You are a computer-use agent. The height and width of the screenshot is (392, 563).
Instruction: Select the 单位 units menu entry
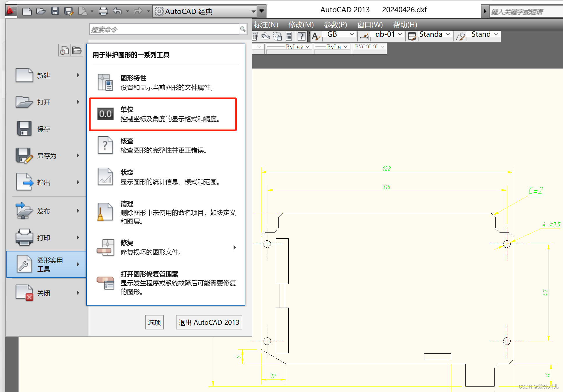[163, 114]
